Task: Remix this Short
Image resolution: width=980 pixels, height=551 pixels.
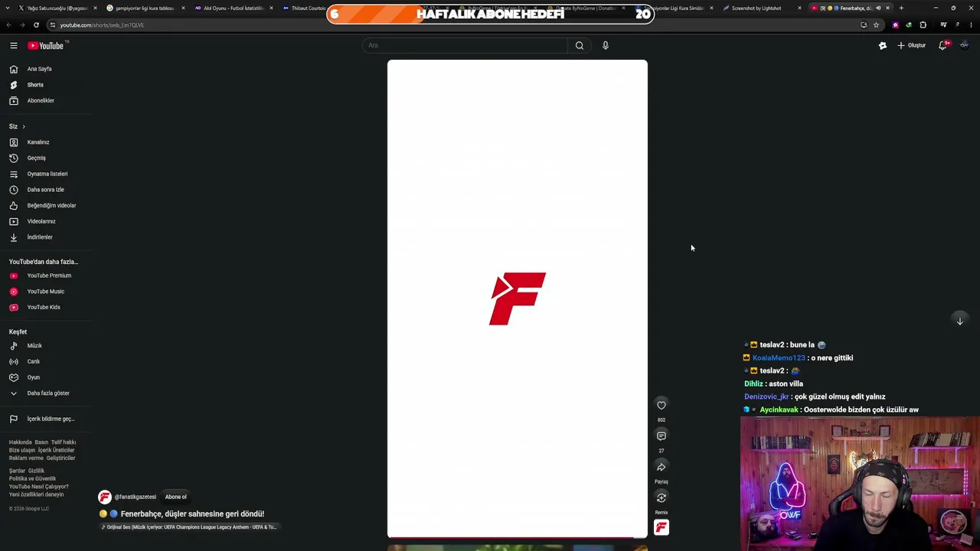Action: tap(661, 498)
